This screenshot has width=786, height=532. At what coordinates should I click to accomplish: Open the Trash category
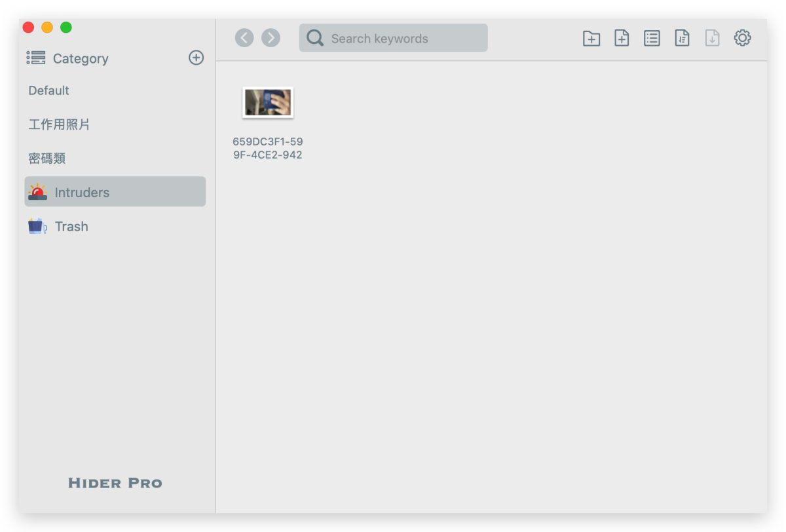point(71,227)
